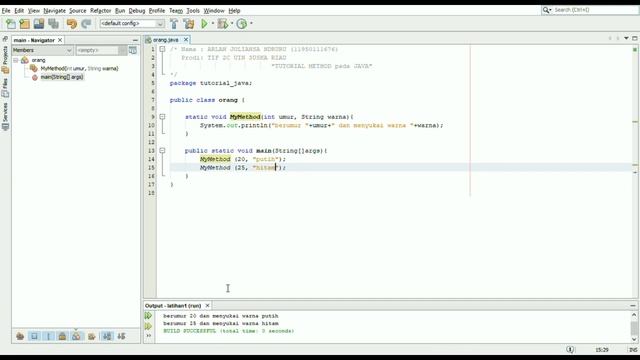Collapse the main method fold at line 13

pos(162,151)
